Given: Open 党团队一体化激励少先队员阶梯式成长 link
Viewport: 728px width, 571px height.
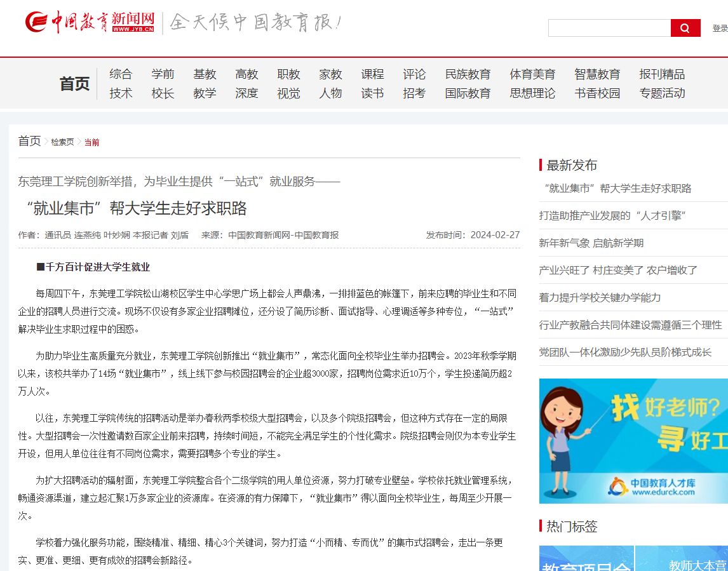Looking at the screenshot, I should point(625,352).
